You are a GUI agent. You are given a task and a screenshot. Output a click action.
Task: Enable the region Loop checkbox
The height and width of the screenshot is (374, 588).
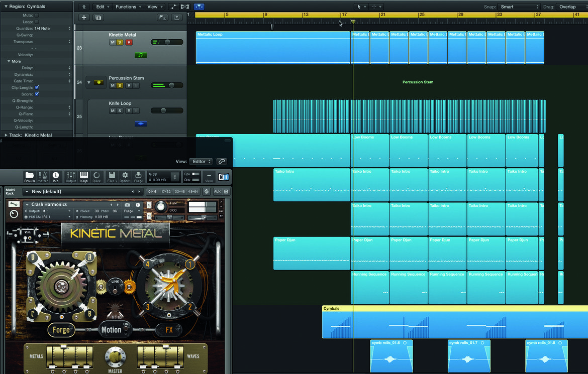point(37,22)
